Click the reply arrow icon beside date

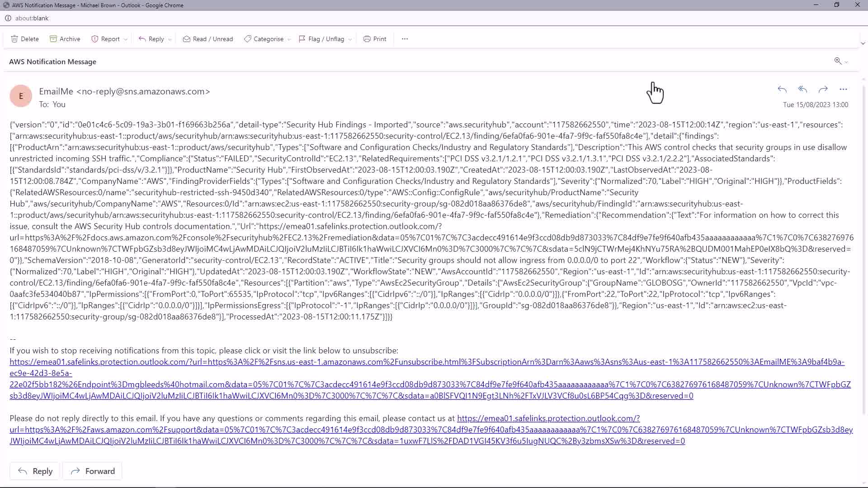pos(782,89)
